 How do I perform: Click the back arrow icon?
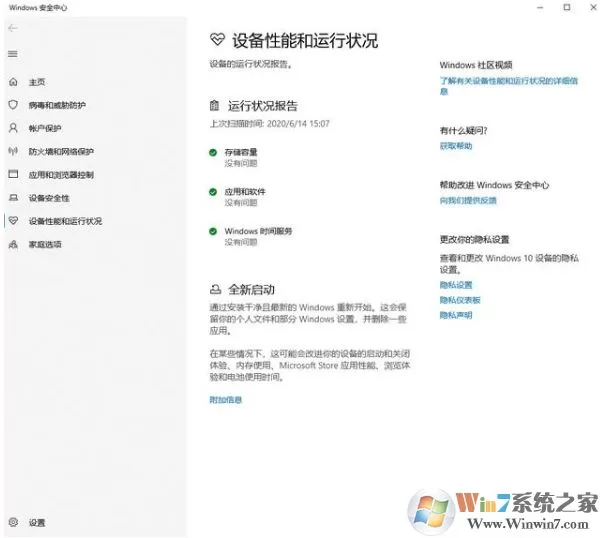coord(13,28)
